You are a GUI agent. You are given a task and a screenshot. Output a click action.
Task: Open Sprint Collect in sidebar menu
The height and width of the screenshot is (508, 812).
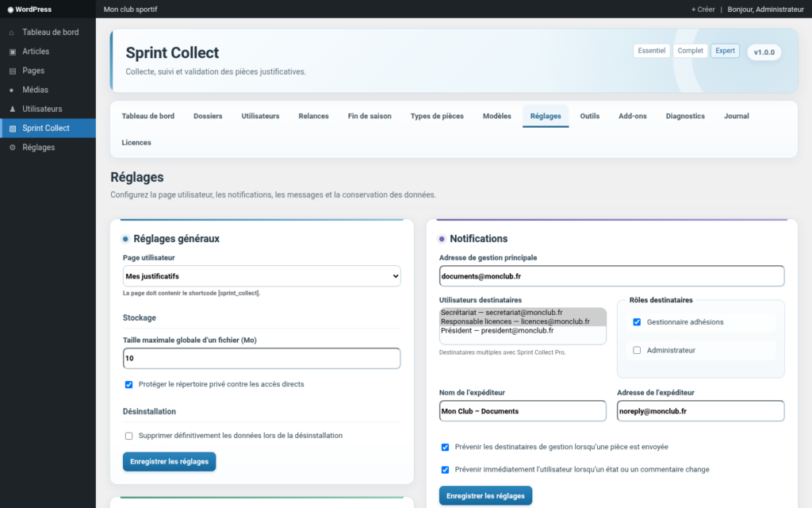tap(48, 128)
